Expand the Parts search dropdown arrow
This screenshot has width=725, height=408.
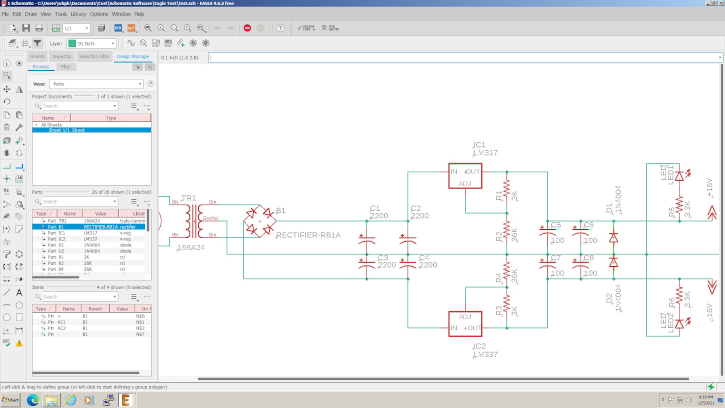pyautogui.click(x=115, y=202)
